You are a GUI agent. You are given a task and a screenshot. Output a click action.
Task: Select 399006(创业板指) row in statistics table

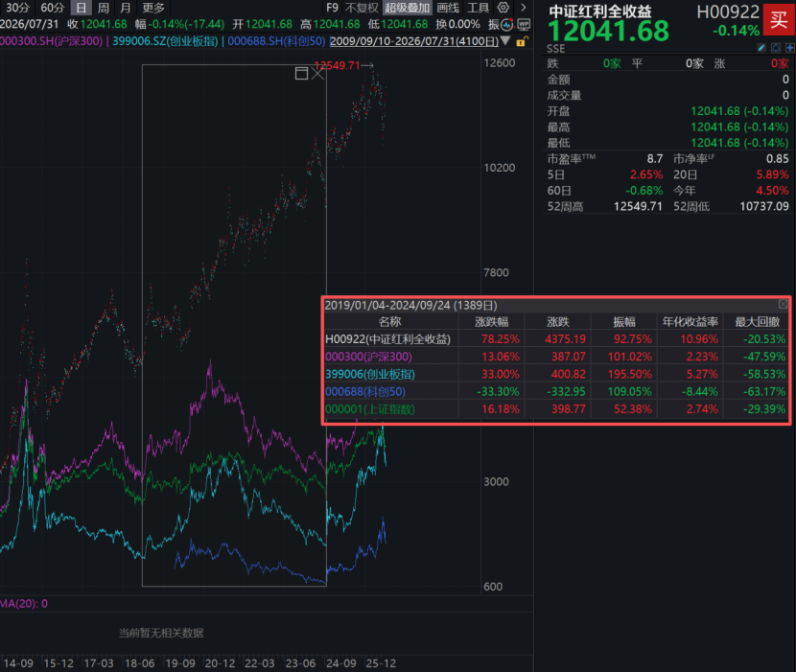pyautogui.click(x=556, y=374)
